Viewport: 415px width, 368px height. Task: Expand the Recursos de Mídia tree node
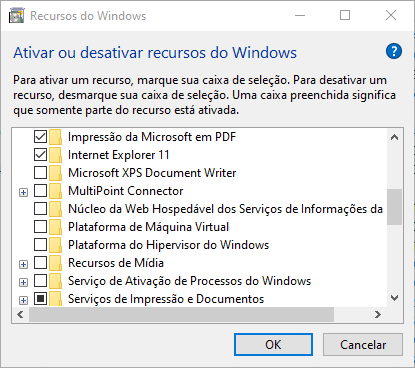23,264
